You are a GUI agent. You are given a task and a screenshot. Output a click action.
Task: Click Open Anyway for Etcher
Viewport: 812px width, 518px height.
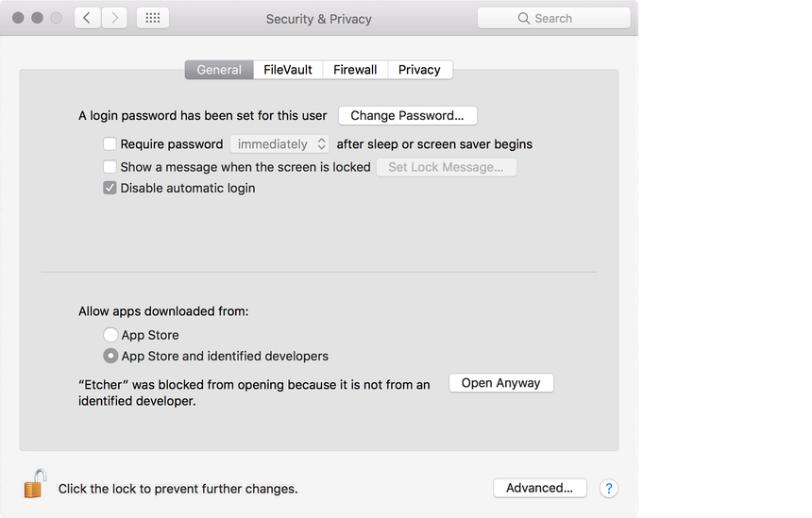(500, 383)
